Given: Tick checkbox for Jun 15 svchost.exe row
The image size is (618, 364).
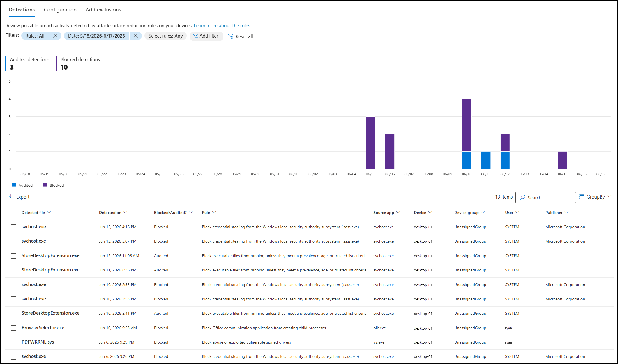Looking at the screenshot, I should click(13, 227).
